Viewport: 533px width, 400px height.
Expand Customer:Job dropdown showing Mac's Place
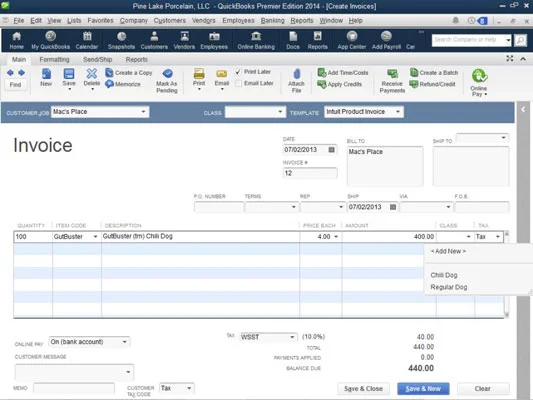[x=143, y=111]
